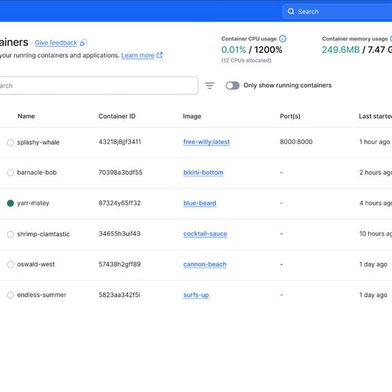The image size is (392, 392).
Task: Select the splashy-whale row status circle
Action: pos(10,142)
